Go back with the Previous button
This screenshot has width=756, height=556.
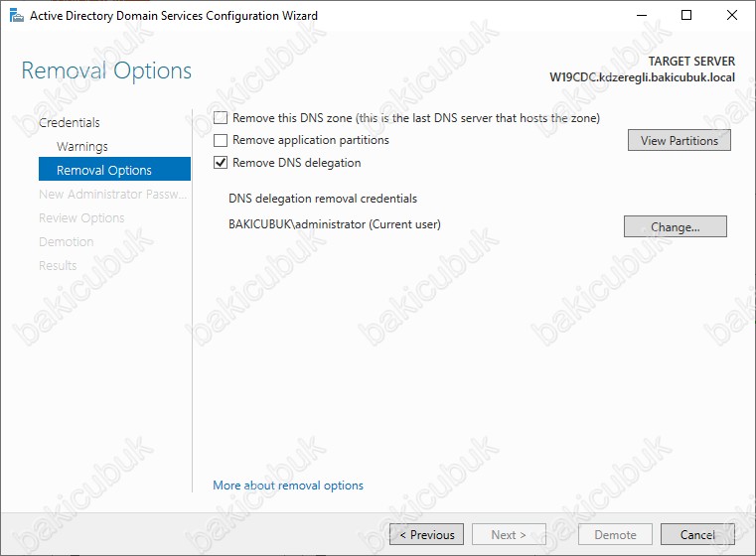(427, 534)
